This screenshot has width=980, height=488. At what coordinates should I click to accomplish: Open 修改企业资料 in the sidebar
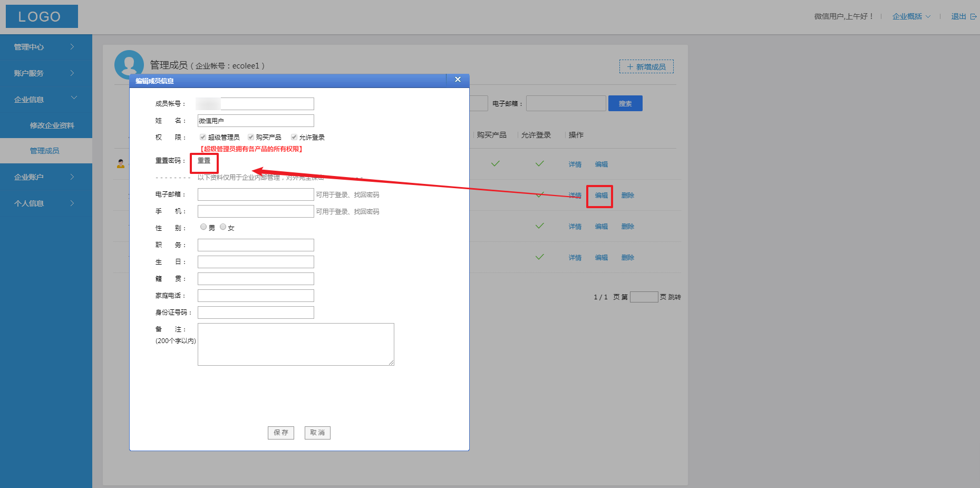[x=52, y=125]
